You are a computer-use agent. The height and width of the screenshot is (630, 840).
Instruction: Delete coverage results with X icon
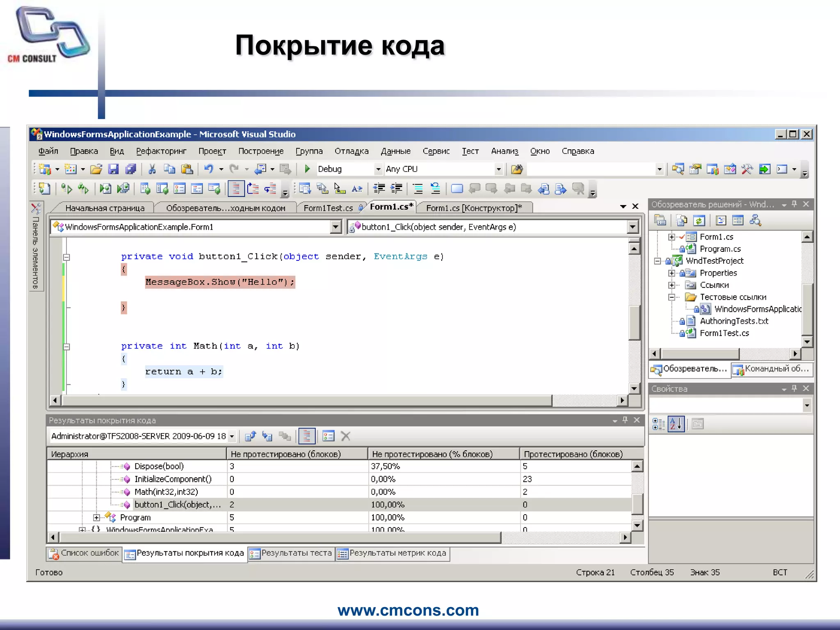coord(346,436)
